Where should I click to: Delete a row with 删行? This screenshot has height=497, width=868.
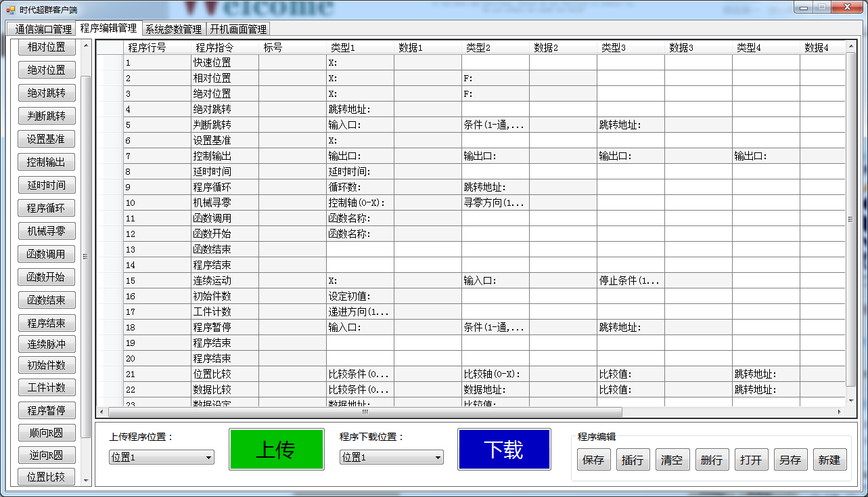[x=711, y=460]
